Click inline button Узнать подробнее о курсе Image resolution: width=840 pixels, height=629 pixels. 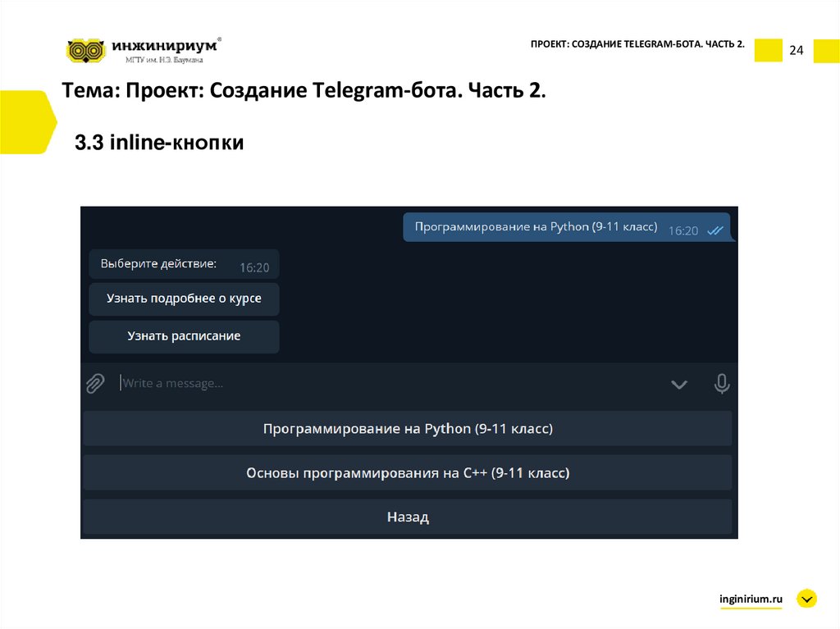pyautogui.click(x=184, y=299)
